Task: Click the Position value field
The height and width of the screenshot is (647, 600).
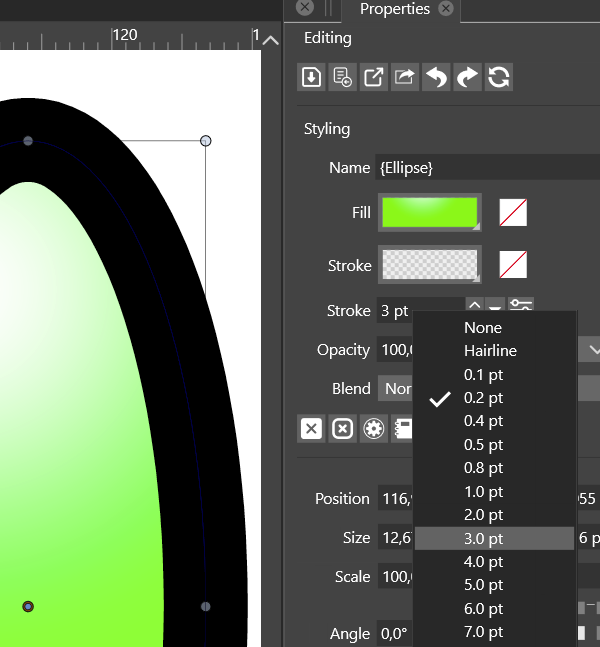Action: pyautogui.click(x=395, y=498)
